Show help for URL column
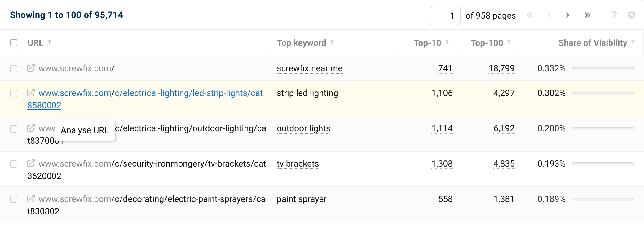Viewport: 644px width, 226px height. coord(49,42)
